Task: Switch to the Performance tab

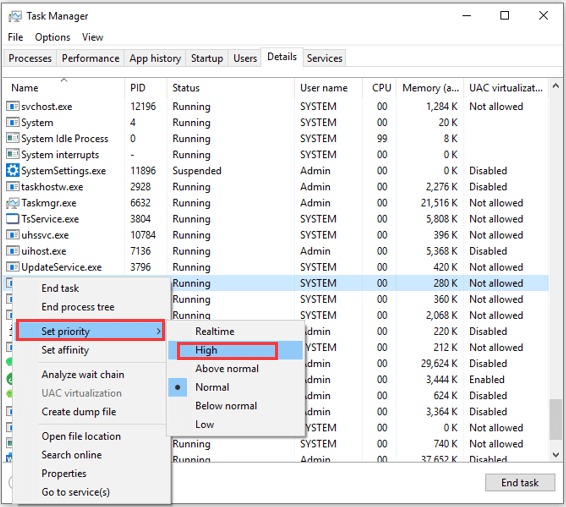Action: coord(90,58)
